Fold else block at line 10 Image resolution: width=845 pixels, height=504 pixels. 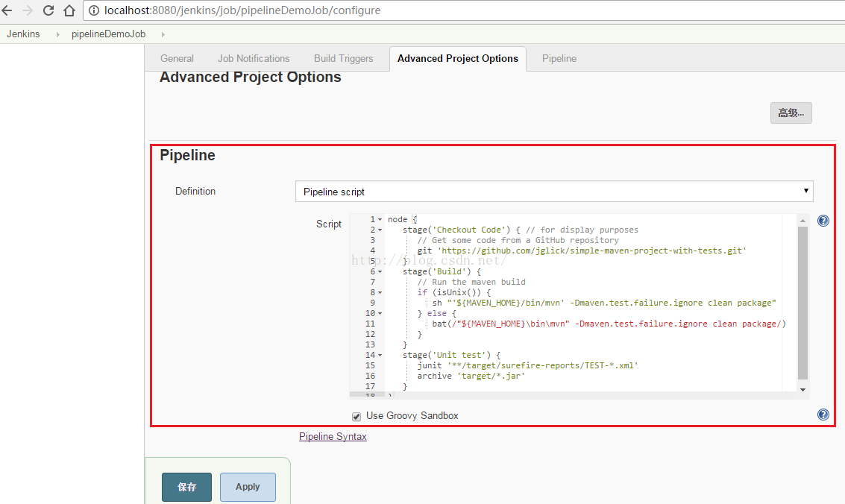(x=380, y=313)
